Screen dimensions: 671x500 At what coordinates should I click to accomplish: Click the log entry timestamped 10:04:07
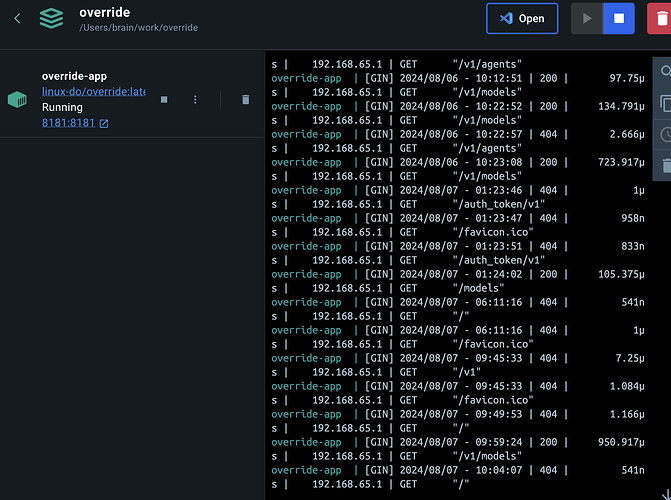[x=458, y=470]
